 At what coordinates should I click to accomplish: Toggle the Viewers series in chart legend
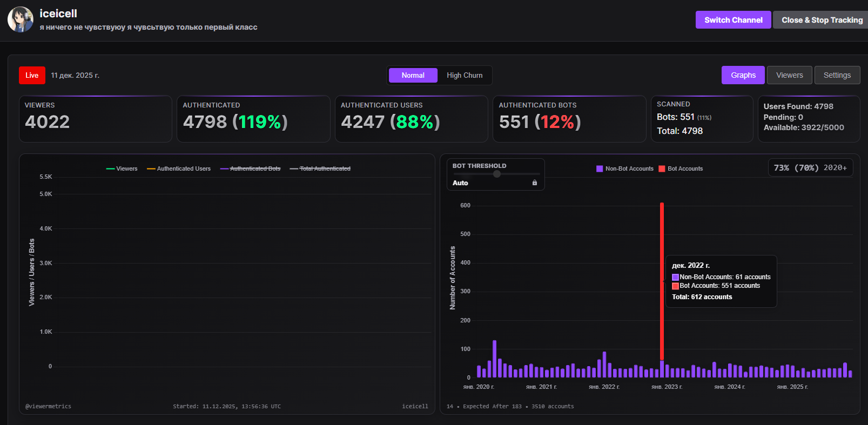122,168
